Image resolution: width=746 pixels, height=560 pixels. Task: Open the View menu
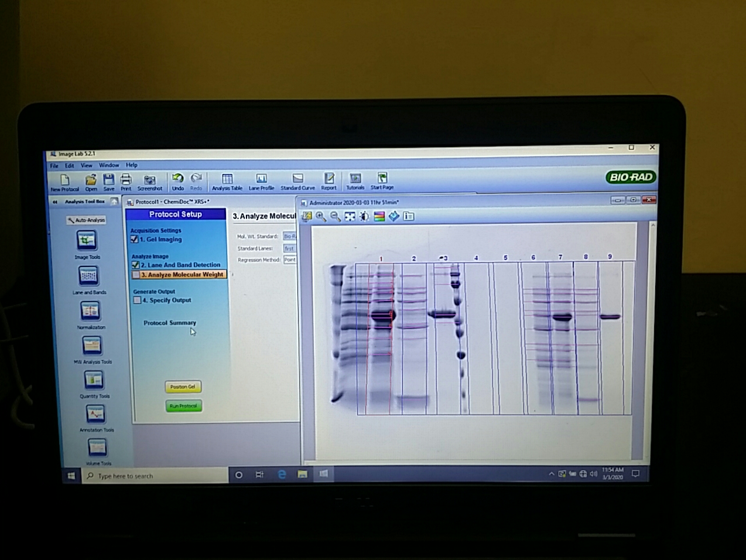[87, 165]
